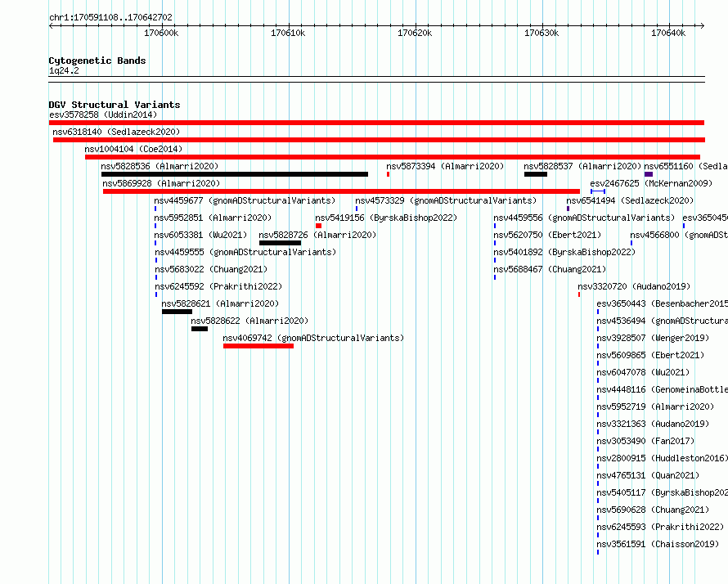Click the nsv5873394 (Almarri2020) label
The width and height of the screenshot is (728, 584).
445,166
